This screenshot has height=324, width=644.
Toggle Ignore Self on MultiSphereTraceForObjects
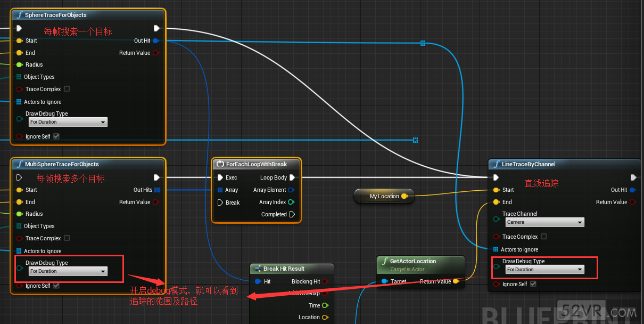tap(56, 286)
